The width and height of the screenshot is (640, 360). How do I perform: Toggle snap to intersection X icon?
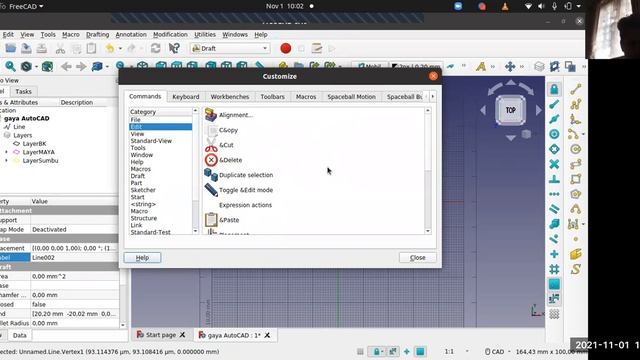click(554, 164)
